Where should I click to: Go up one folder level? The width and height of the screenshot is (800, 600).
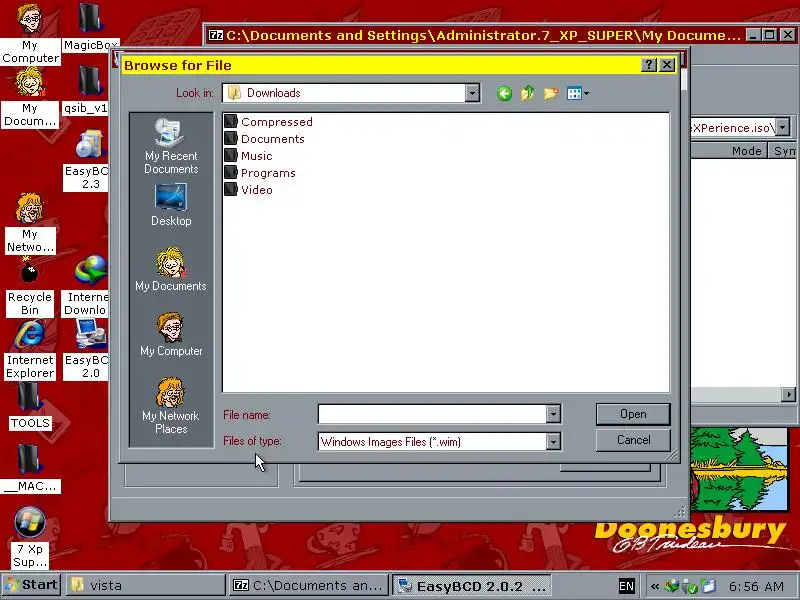pyautogui.click(x=527, y=93)
